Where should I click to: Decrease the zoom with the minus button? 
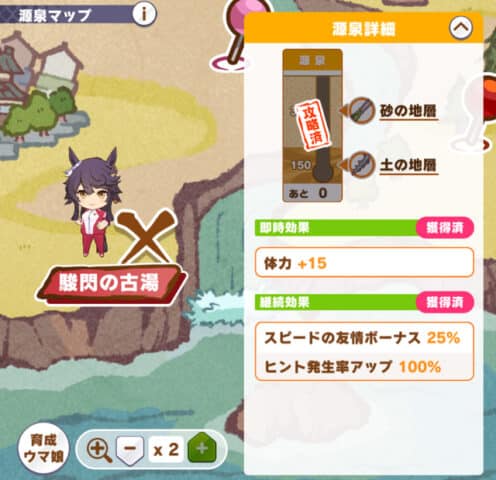click(129, 449)
